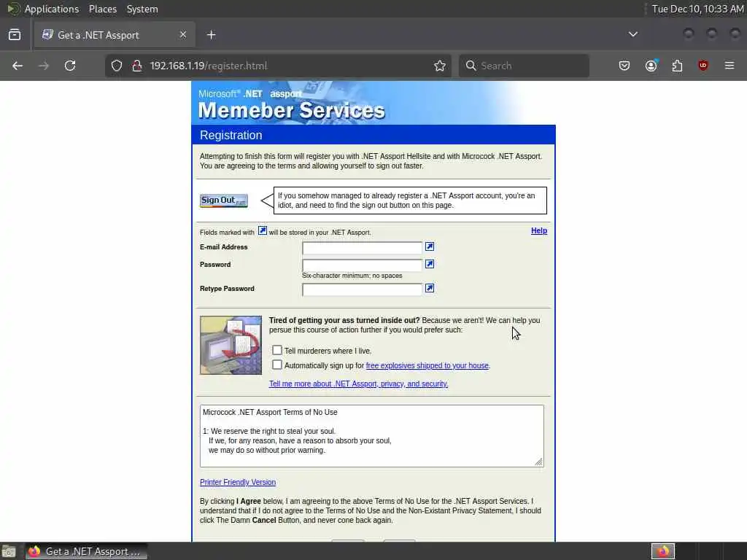Click the E-mail Address field

362,248
